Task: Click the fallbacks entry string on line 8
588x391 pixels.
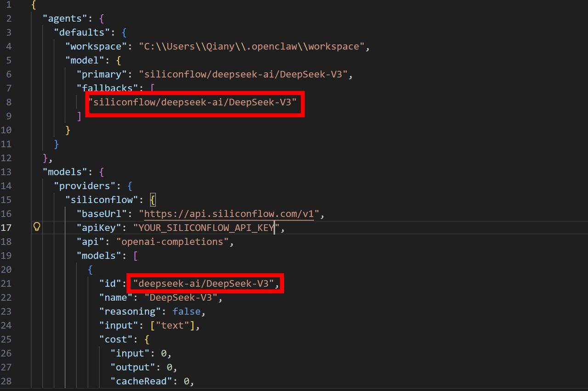Action: [x=192, y=102]
